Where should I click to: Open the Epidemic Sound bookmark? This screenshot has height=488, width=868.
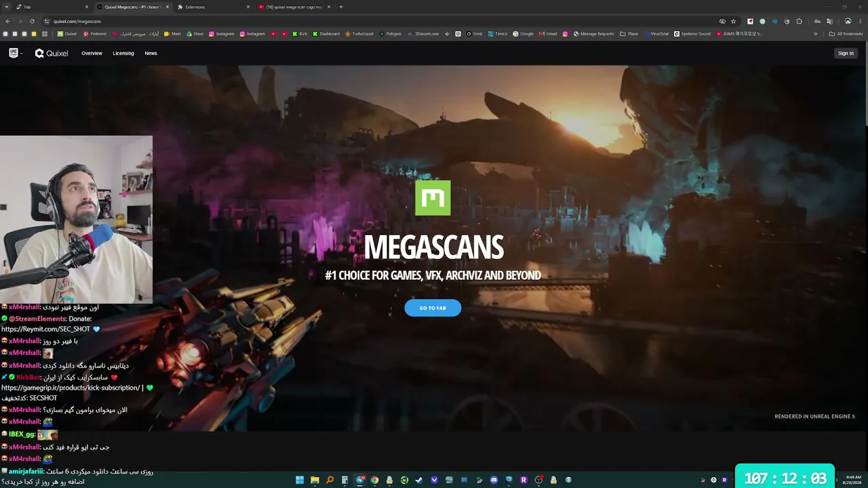(x=692, y=34)
